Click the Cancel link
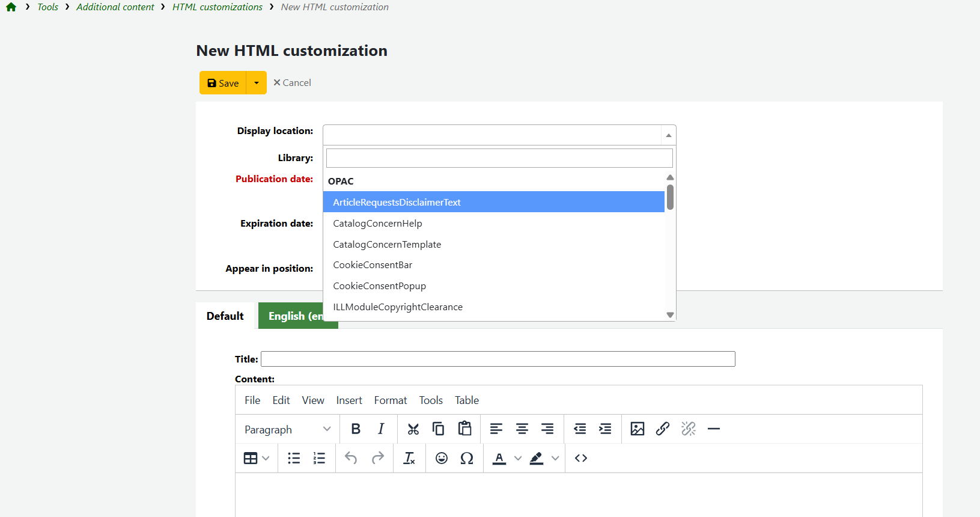The width and height of the screenshot is (980, 517). (293, 83)
